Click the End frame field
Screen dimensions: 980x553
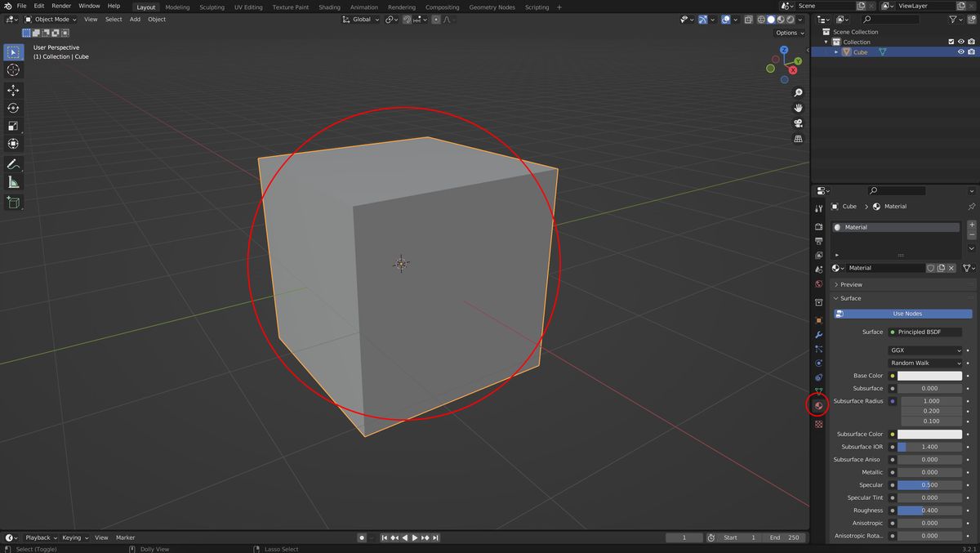click(x=785, y=537)
